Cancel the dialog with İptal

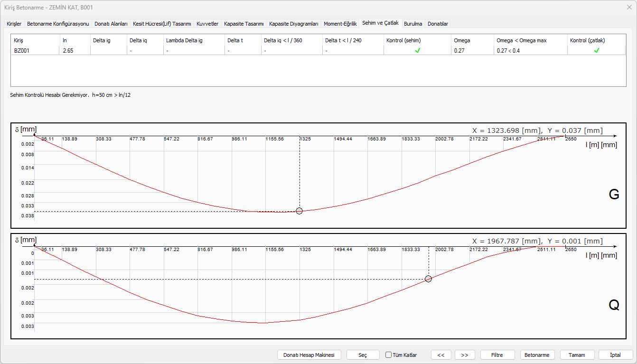tap(616, 355)
